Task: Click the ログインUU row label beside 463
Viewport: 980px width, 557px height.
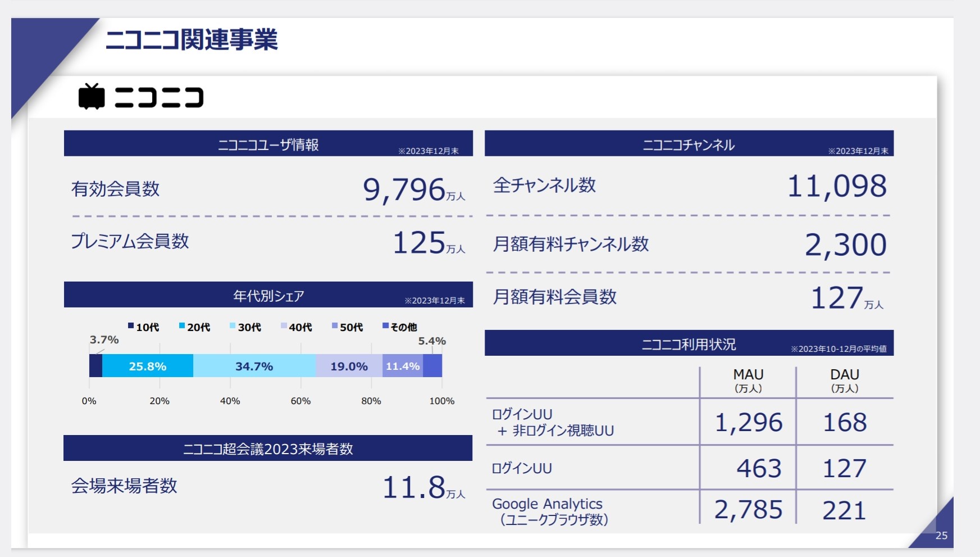Action: (x=522, y=468)
